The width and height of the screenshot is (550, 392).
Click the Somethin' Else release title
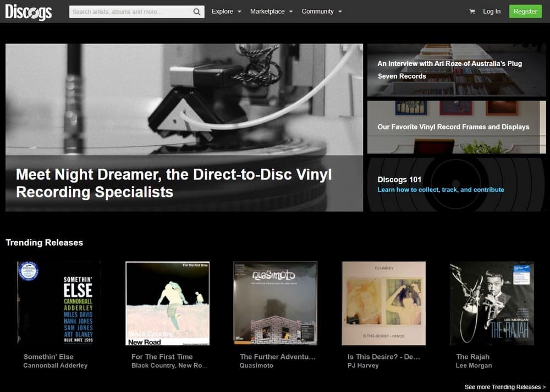pyautogui.click(x=48, y=357)
